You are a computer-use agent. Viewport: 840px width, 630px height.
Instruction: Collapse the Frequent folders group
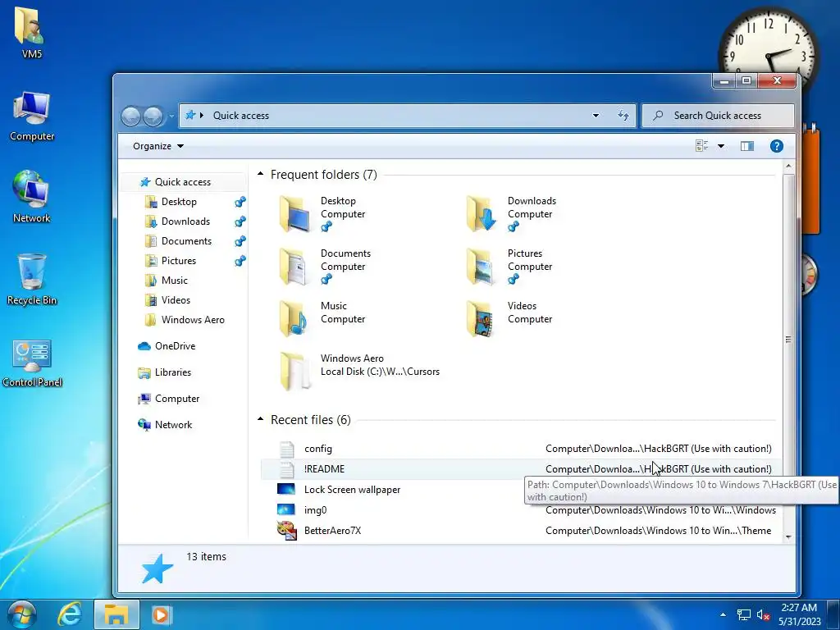point(260,174)
